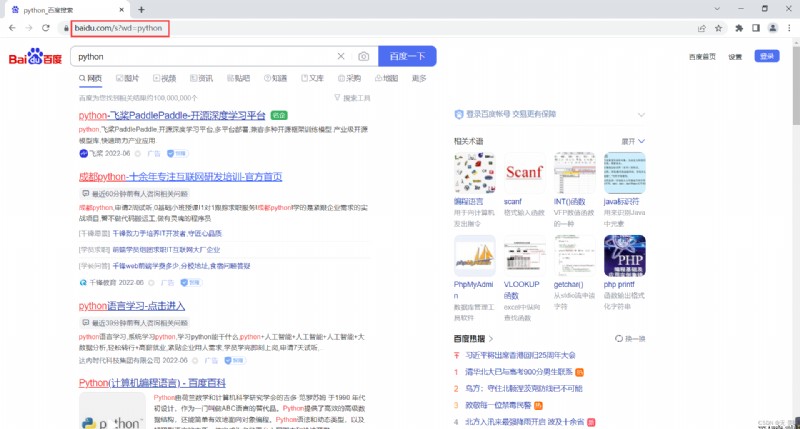Click the shield badge under 千锋教育 result

coord(191,283)
